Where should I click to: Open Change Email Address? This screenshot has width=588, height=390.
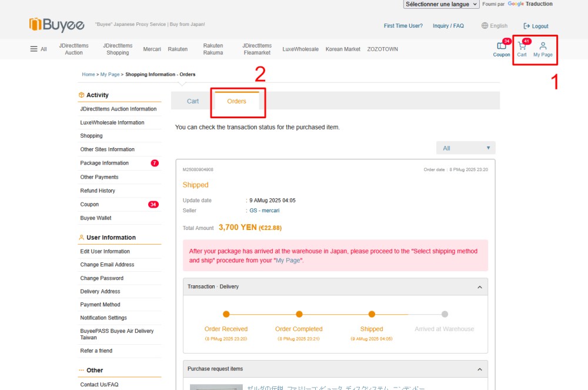click(107, 264)
